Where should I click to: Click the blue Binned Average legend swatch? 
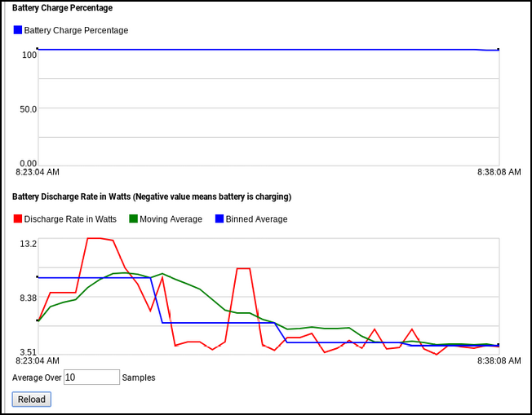pos(219,219)
